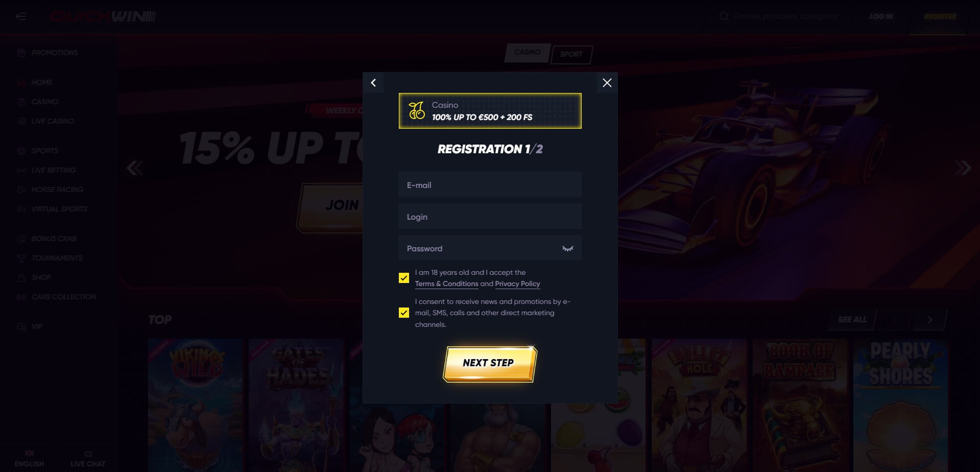
Task: Uncheck the marketing consent checkbox
Action: (404, 313)
